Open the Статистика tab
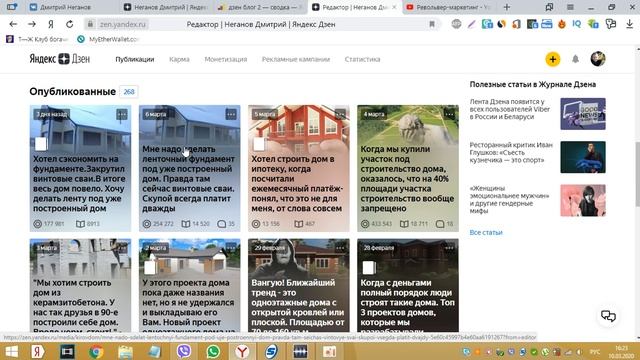Viewport: 640px width, 360px height. point(362,59)
